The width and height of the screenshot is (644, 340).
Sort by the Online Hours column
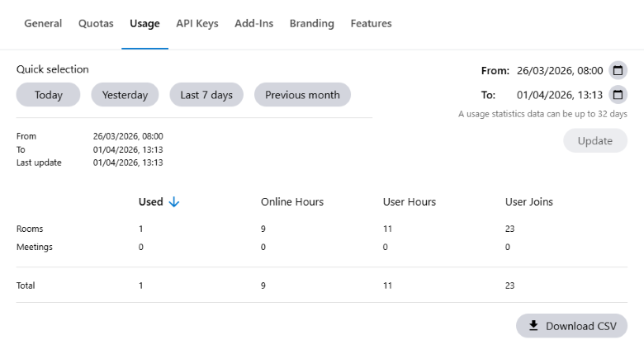point(292,202)
